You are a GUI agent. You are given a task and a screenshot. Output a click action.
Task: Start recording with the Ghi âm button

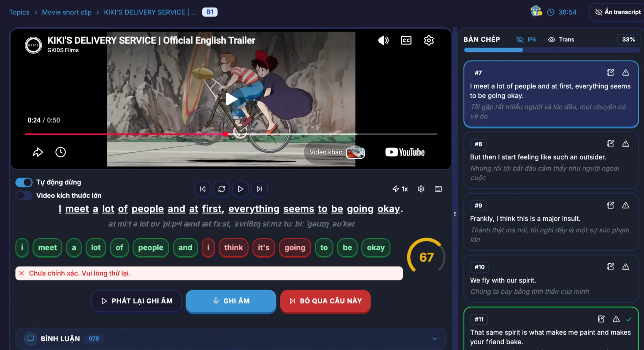(x=231, y=301)
